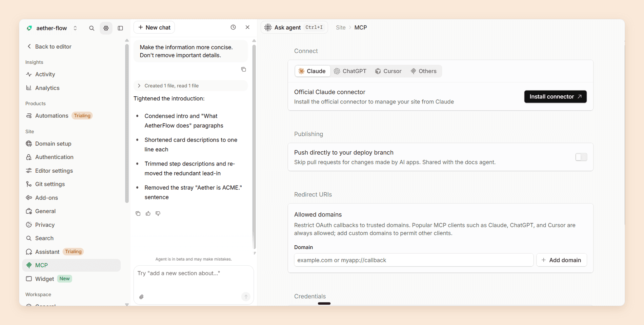Expand 'Created 1 file, read 1 file' details

[x=190, y=86]
